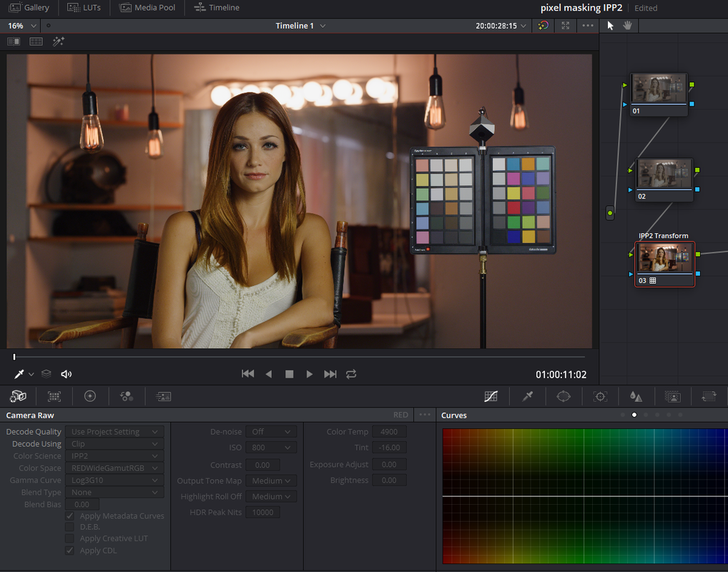Open the Decode Using dropdown

click(114, 444)
